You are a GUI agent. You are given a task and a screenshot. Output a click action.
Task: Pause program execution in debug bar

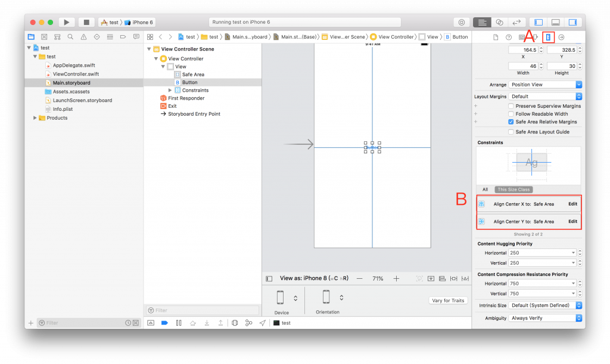coord(179,323)
